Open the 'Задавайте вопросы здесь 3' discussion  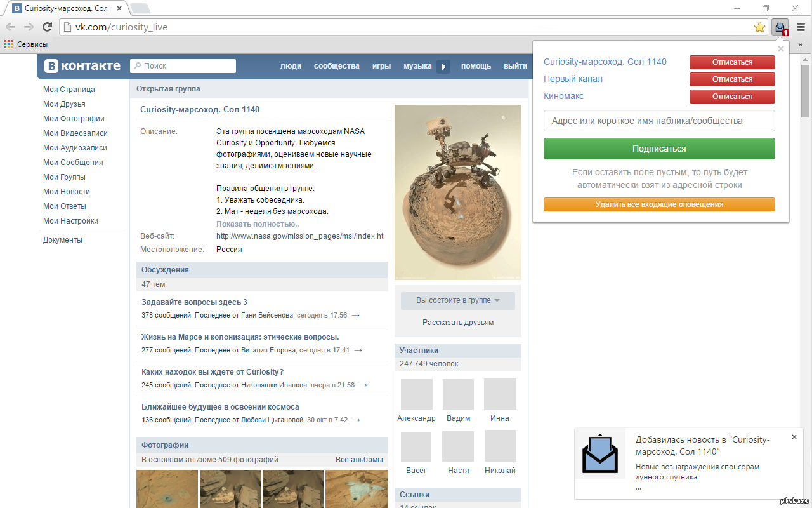pyautogui.click(x=194, y=302)
